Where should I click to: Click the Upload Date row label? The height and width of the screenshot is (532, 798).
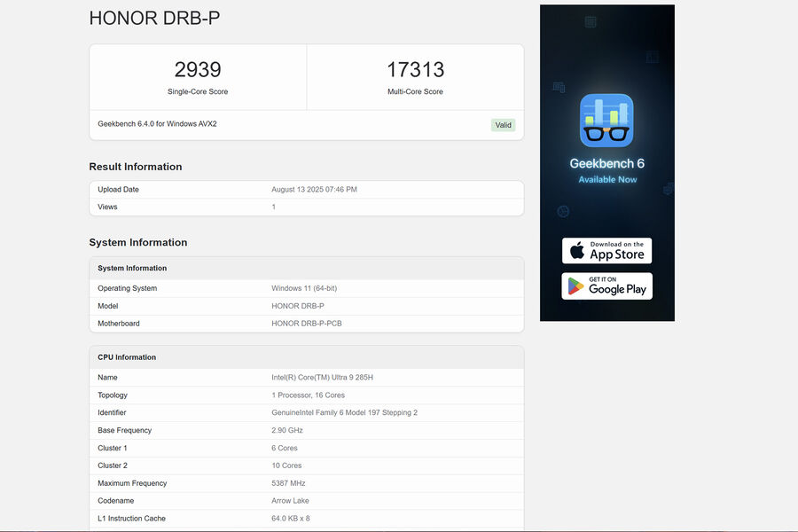118,190
